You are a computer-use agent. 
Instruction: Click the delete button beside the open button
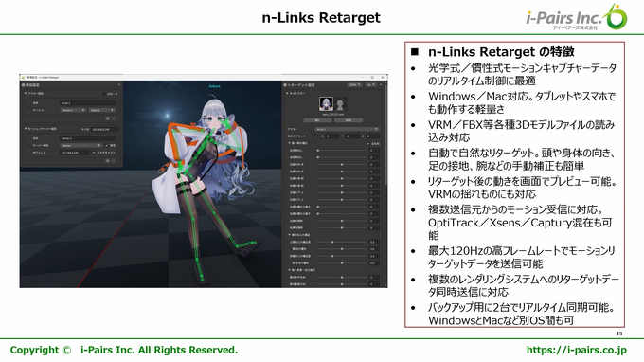pos(349,120)
